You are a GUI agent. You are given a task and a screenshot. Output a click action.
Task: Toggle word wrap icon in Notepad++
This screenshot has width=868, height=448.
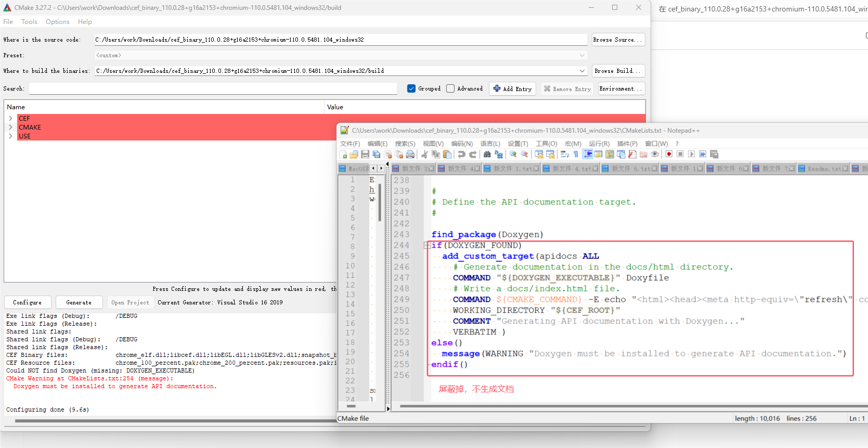[x=564, y=154]
